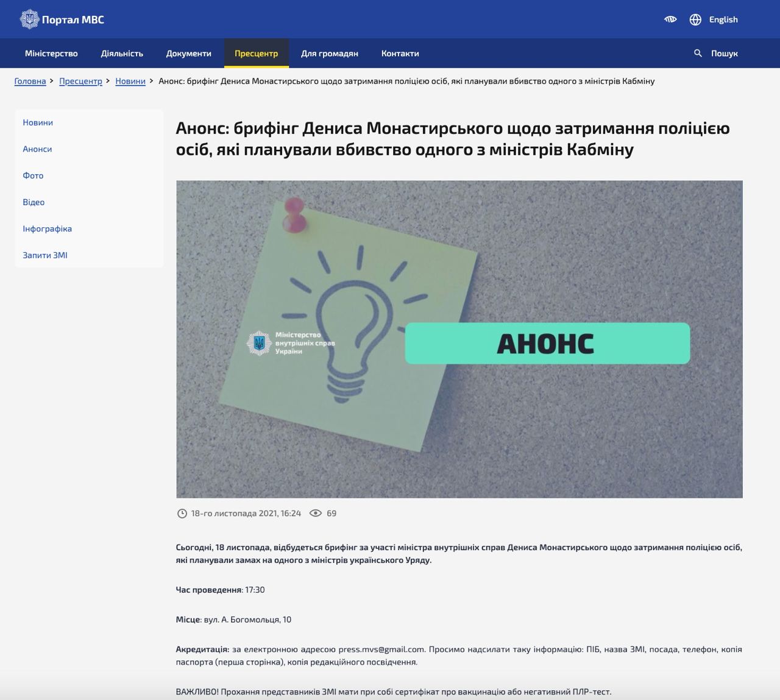Open the Документи menu
This screenshot has height=700, width=780.
pos(189,54)
